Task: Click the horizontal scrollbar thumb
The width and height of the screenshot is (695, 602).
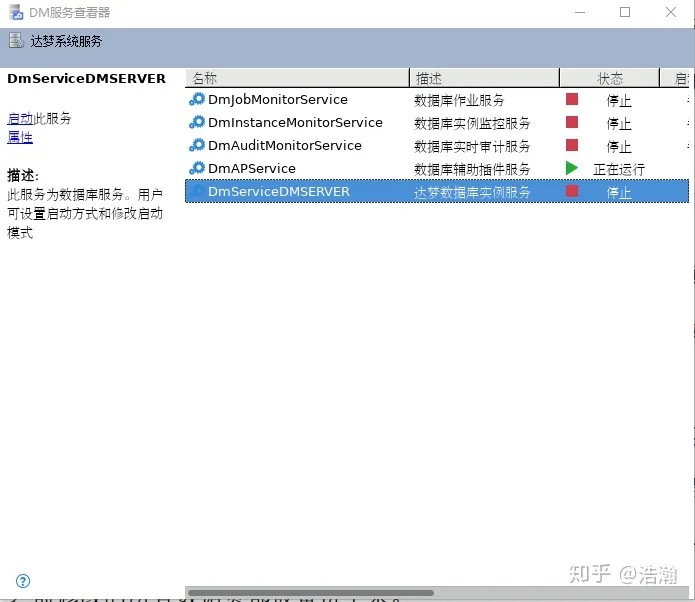Action: 311,593
